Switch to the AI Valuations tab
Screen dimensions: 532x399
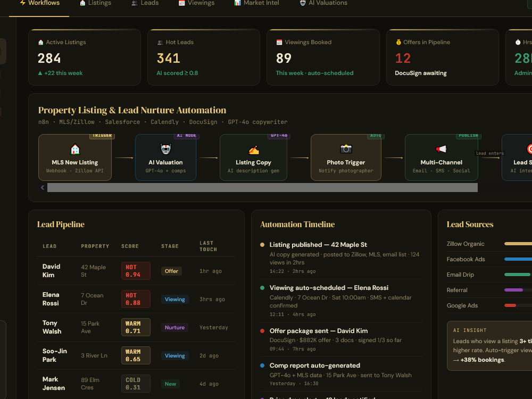(323, 3)
